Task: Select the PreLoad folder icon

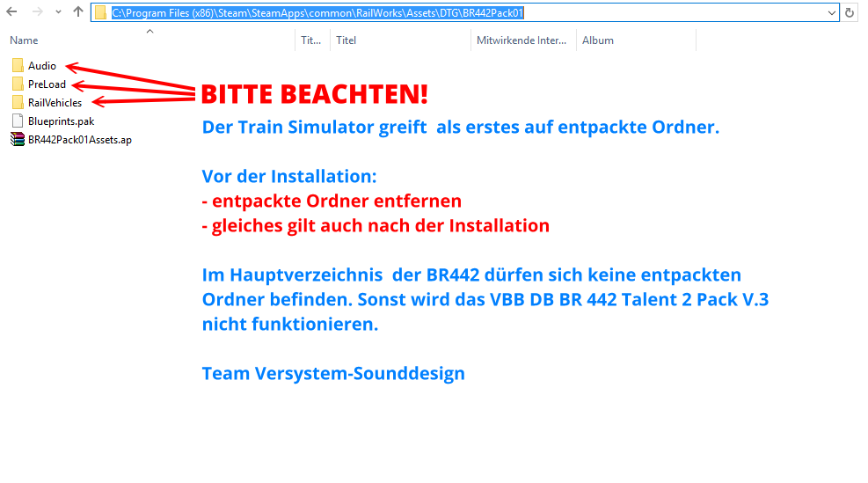Action: click(x=18, y=84)
